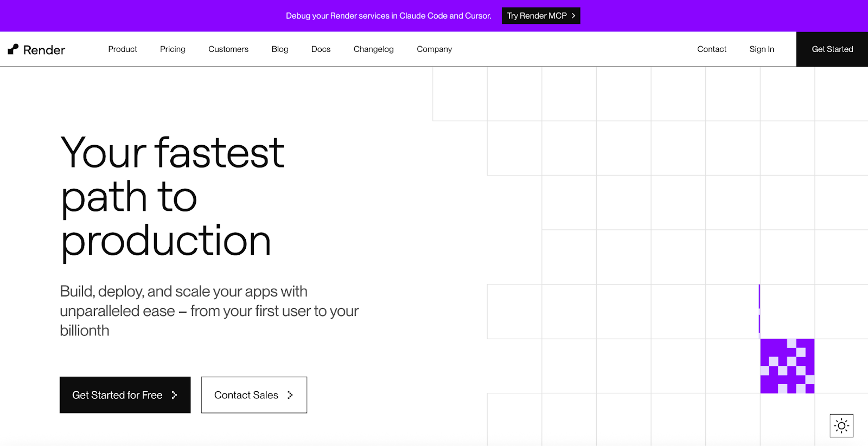Toggle light mode using the brightness icon

(841, 425)
